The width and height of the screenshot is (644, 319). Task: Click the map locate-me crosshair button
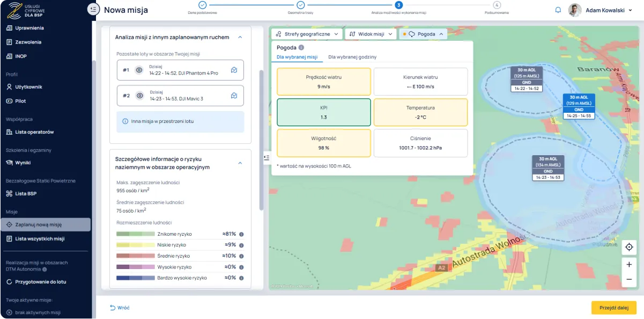coord(628,248)
